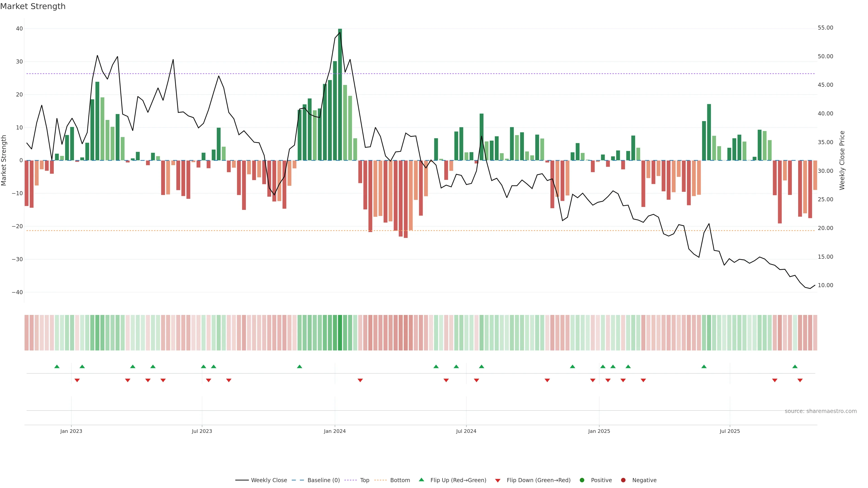The height and width of the screenshot is (488, 868).
Task: Hide the Bottom series via its legend label
Action: [400, 480]
